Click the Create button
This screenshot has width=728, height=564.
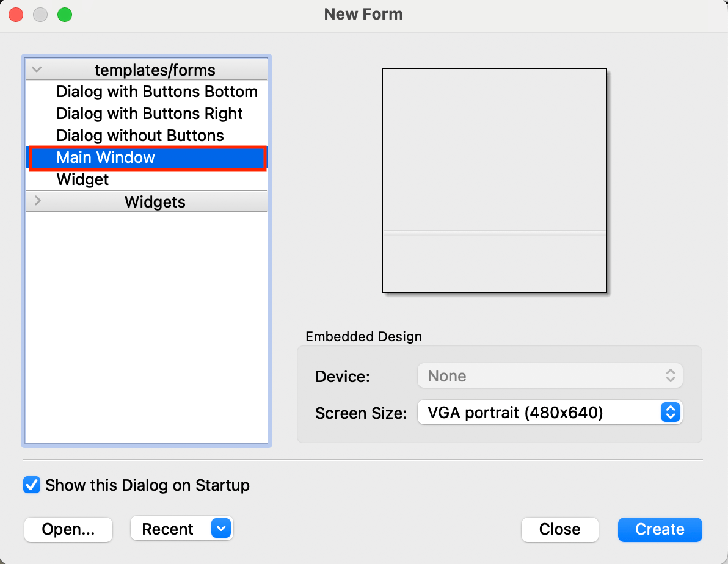tap(660, 529)
